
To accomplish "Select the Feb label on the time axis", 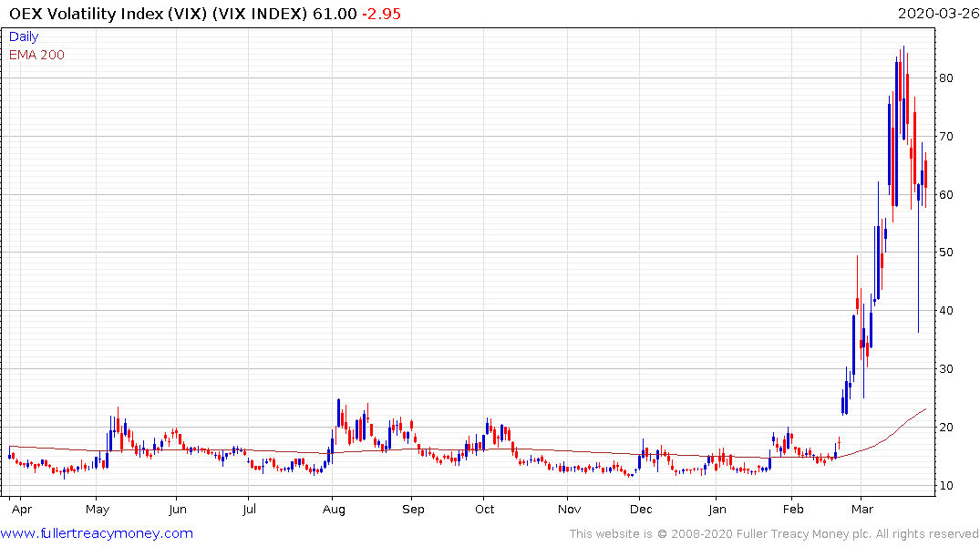I will coord(793,510).
